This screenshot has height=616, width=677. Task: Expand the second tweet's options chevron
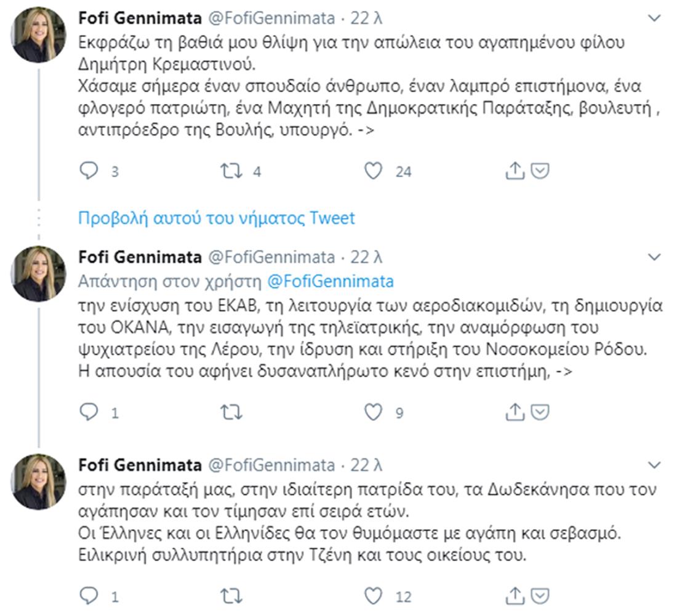coord(655,257)
